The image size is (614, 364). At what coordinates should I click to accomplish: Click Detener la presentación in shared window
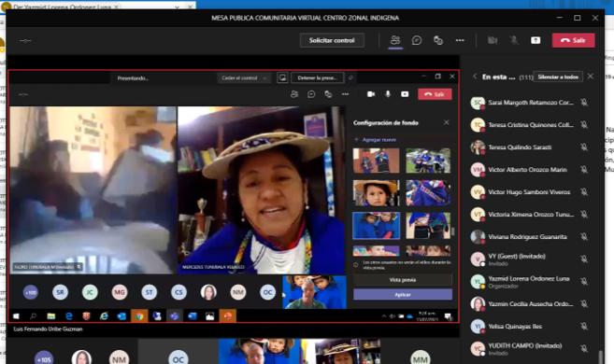click(317, 77)
